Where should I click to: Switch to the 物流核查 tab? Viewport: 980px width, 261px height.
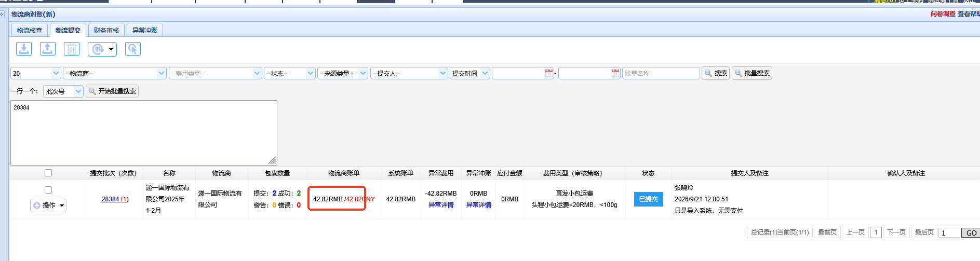[30, 30]
